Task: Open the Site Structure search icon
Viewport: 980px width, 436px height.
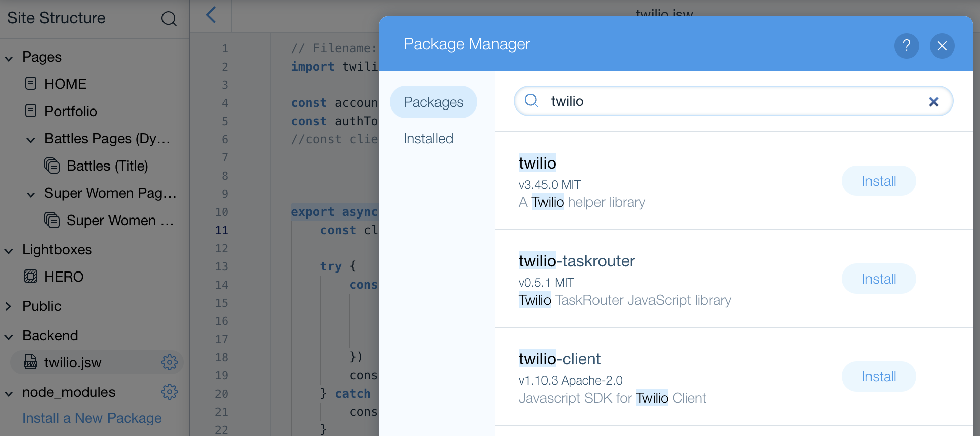Action: 169,19
